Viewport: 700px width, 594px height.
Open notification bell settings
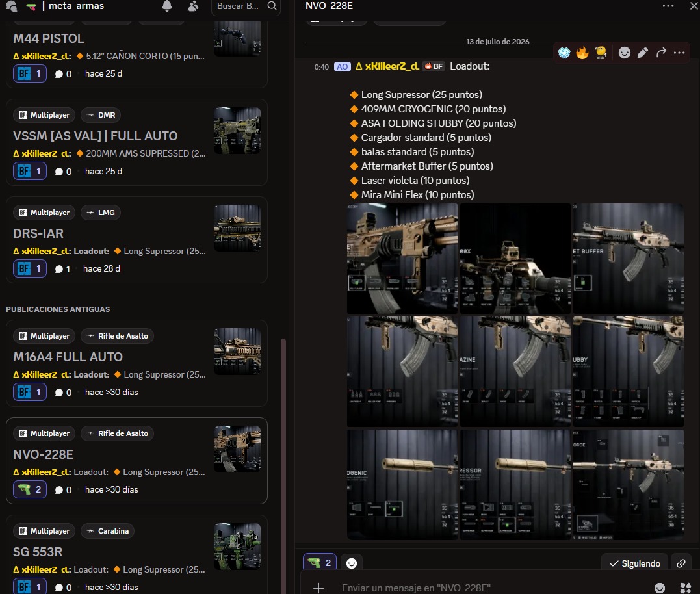tap(167, 6)
